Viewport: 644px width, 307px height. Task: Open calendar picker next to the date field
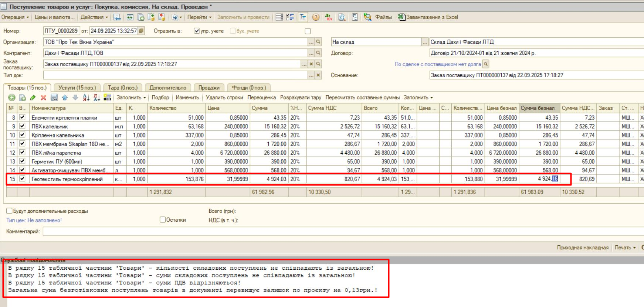pyautogui.click(x=141, y=31)
